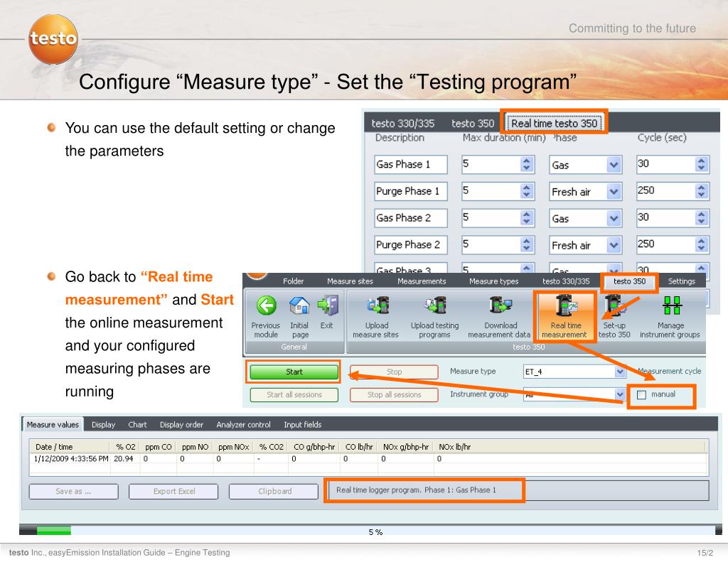This screenshot has height=562, width=728.
Task: Adjust Max duration stepper for Gas Phase 1
Action: click(527, 164)
